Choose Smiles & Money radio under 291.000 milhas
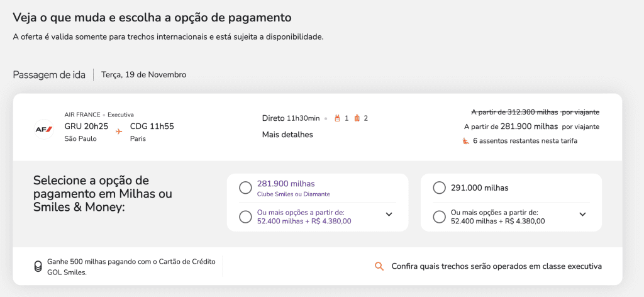This screenshot has height=297, width=644. point(439,216)
